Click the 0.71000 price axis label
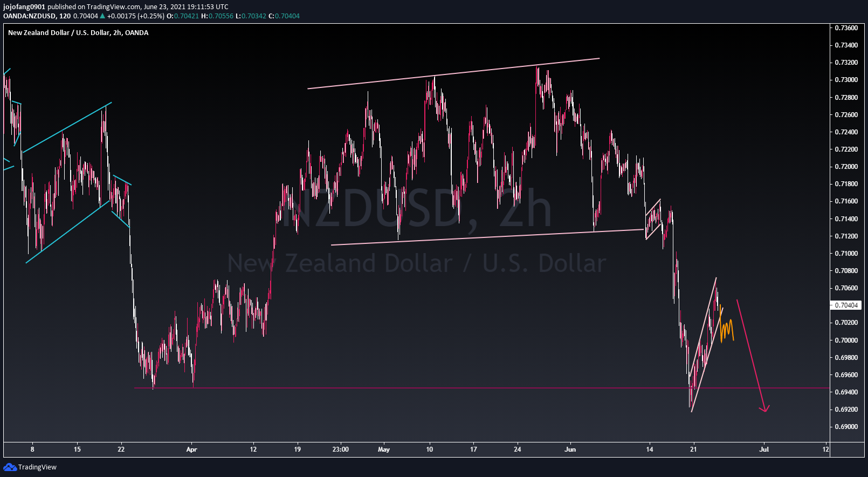The height and width of the screenshot is (477, 868). point(846,254)
